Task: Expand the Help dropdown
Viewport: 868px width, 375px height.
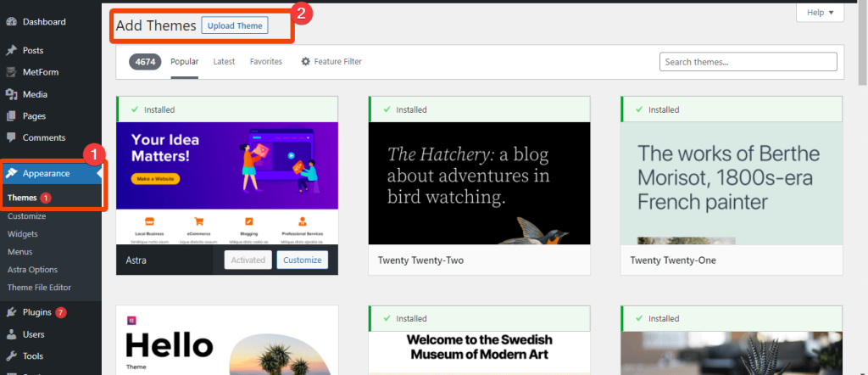Action: [820, 13]
